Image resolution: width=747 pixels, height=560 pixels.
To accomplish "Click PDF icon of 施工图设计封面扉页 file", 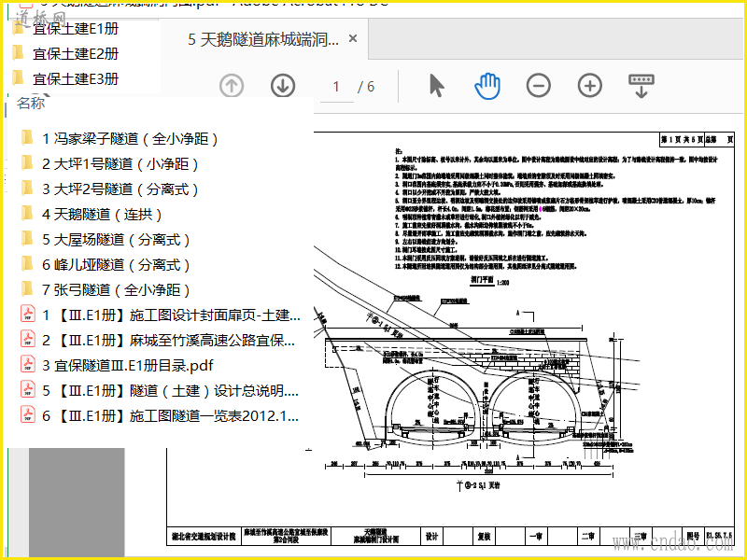I will (x=28, y=315).
